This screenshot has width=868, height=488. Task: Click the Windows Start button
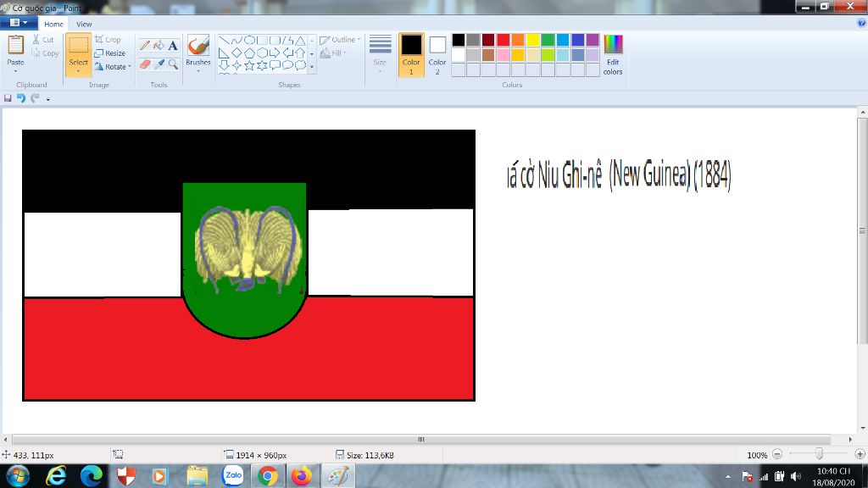(17, 476)
